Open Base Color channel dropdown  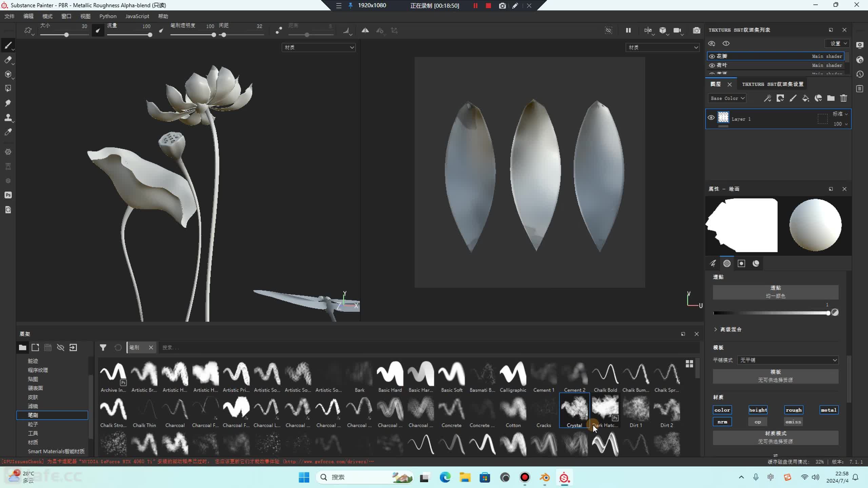[727, 98]
